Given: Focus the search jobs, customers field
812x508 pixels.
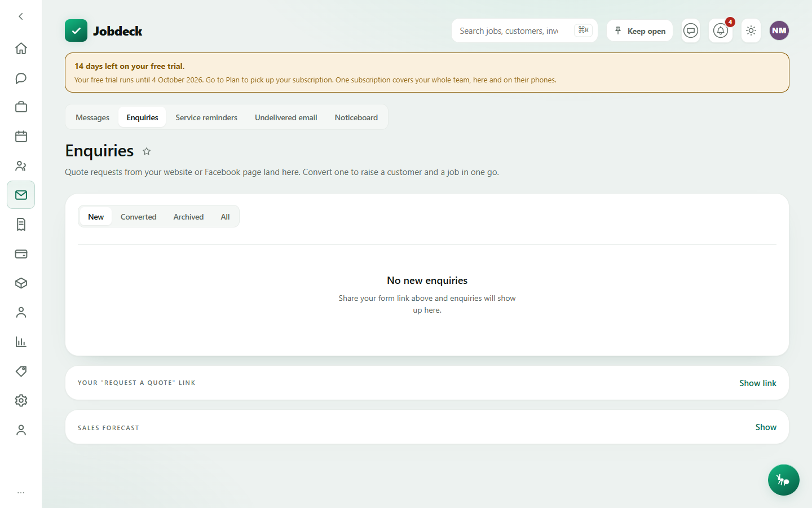Looking at the screenshot, I should point(524,30).
